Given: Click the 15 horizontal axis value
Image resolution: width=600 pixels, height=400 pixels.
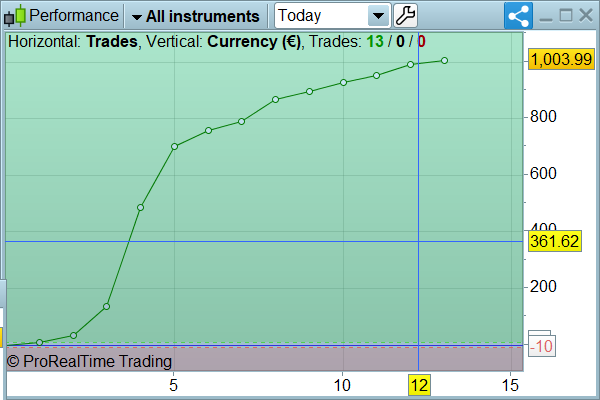Looking at the screenshot, I should pyautogui.click(x=510, y=385).
